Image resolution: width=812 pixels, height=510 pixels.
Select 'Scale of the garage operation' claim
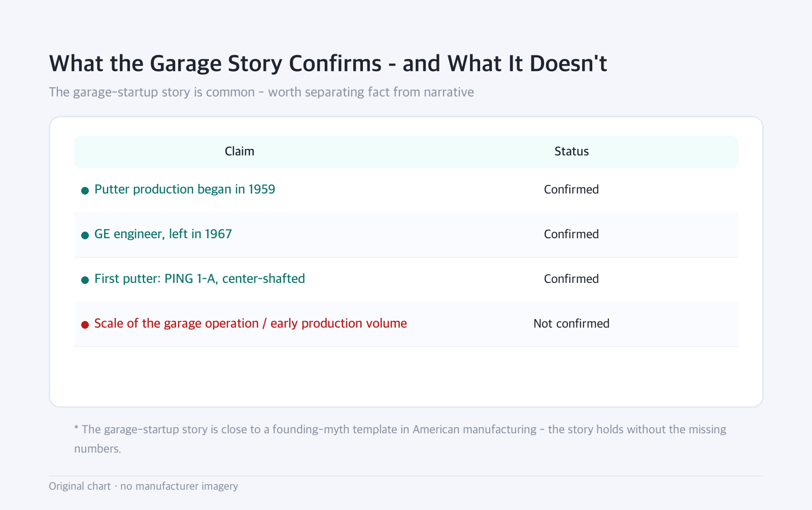click(x=251, y=324)
